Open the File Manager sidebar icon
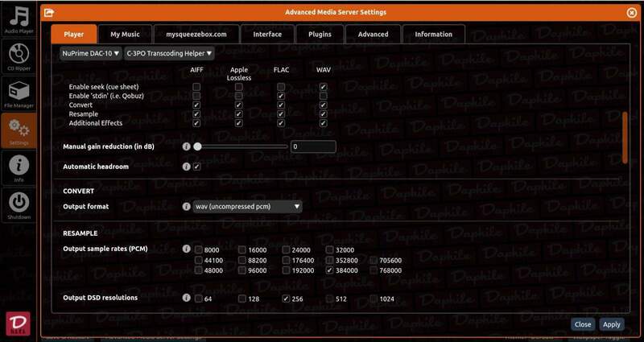This screenshot has width=644, height=342. pyautogui.click(x=19, y=93)
